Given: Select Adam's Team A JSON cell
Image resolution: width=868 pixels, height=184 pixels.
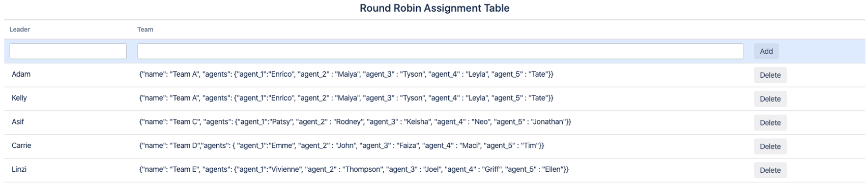Looking at the screenshot, I should (x=346, y=74).
